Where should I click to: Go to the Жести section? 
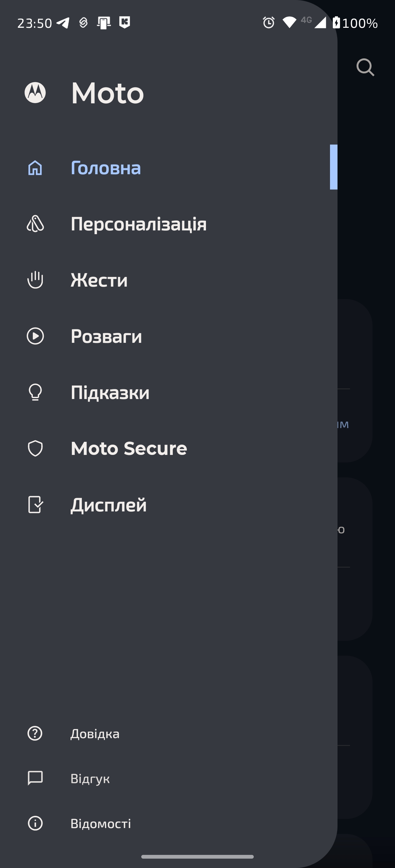pyautogui.click(x=99, y=280)
